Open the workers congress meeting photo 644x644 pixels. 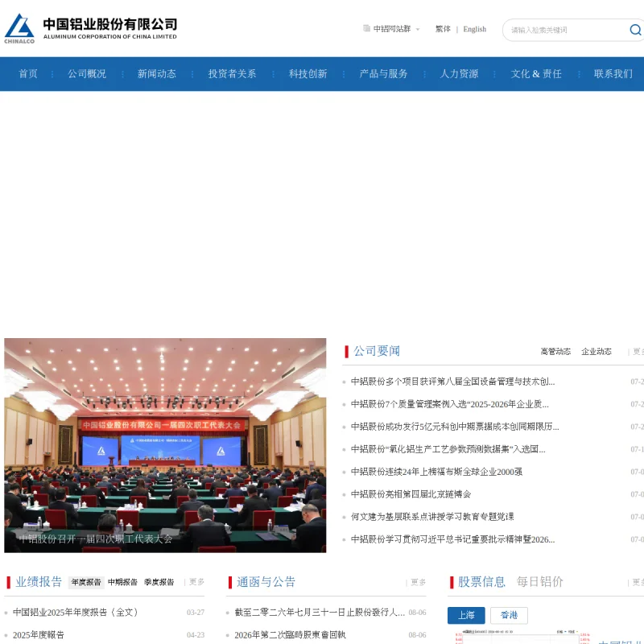(x=165, y=445)
